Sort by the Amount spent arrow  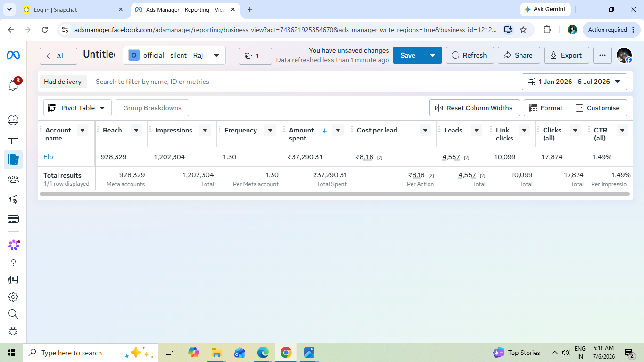coord(325,131)
